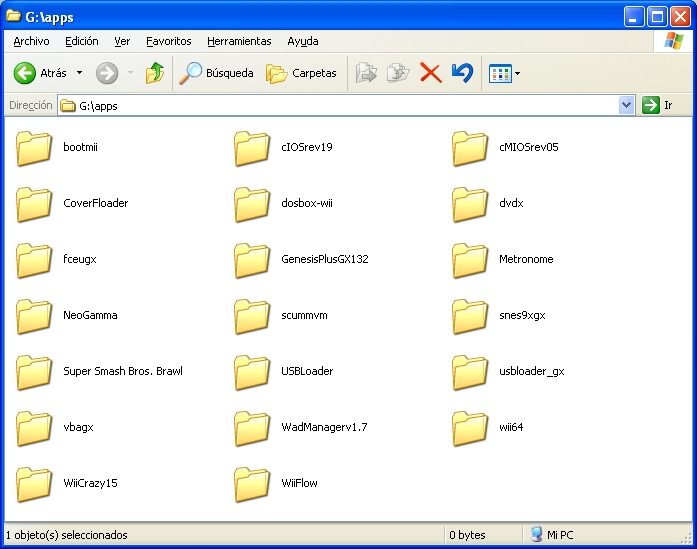
Task: Select the snes9xgx folder
Action: click(471, 316)
